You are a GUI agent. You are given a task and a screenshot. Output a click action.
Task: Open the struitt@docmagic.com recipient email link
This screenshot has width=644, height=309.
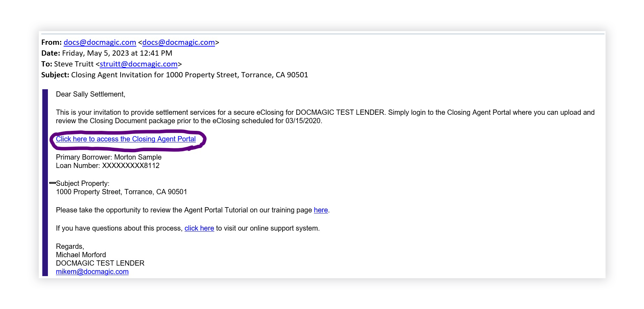tap(138, 64)
